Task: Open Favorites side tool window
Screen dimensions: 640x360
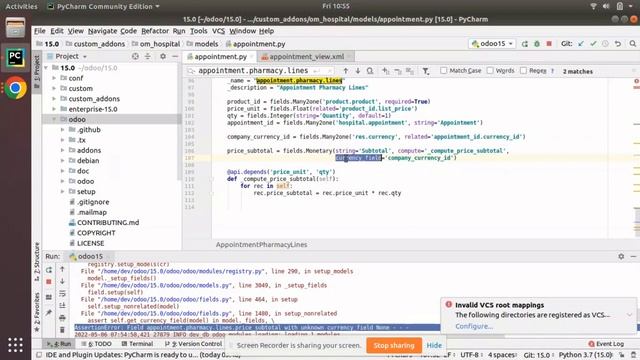Action: [x=37, y=312]
